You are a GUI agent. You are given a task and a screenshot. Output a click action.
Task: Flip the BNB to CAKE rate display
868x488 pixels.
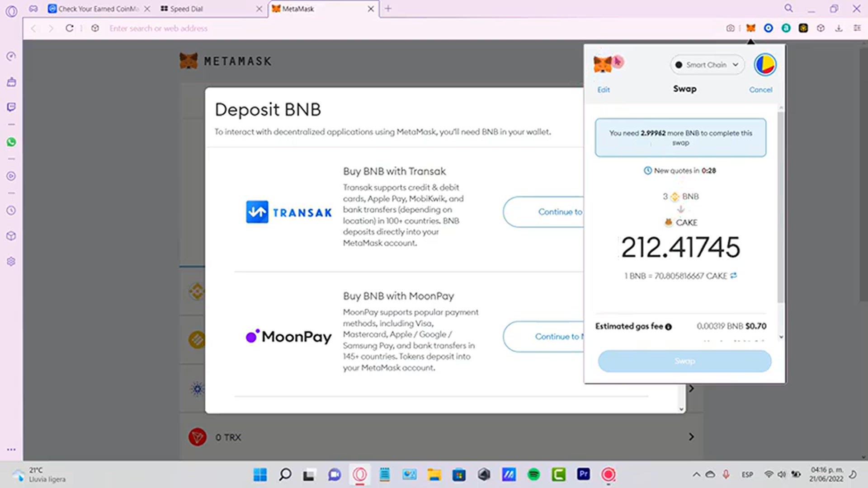(x=733, y=275)
